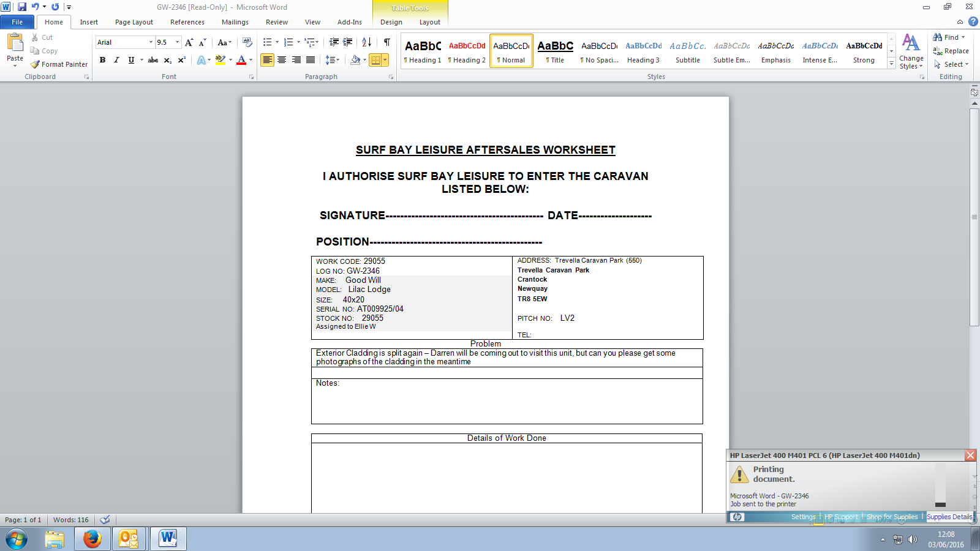Click Text Effects glowing A icon
980x551 pixels.
tap(201, 60)
